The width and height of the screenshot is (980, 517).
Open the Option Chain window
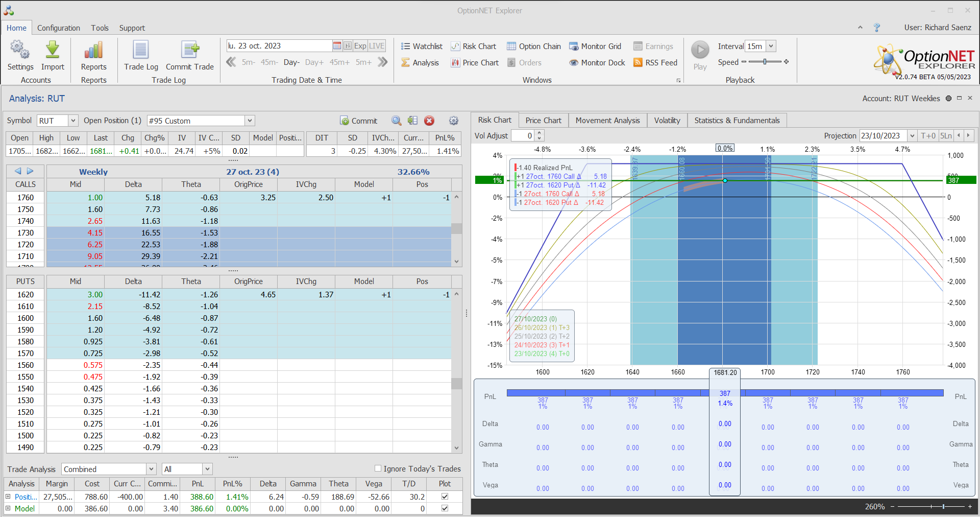[x=533, y=46]
